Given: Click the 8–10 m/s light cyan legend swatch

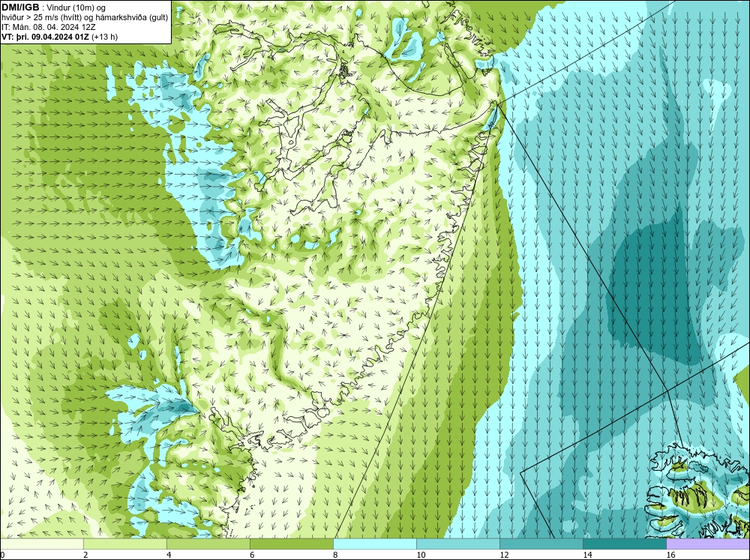Looking at the screenshot, I should (x=374, y=544).
